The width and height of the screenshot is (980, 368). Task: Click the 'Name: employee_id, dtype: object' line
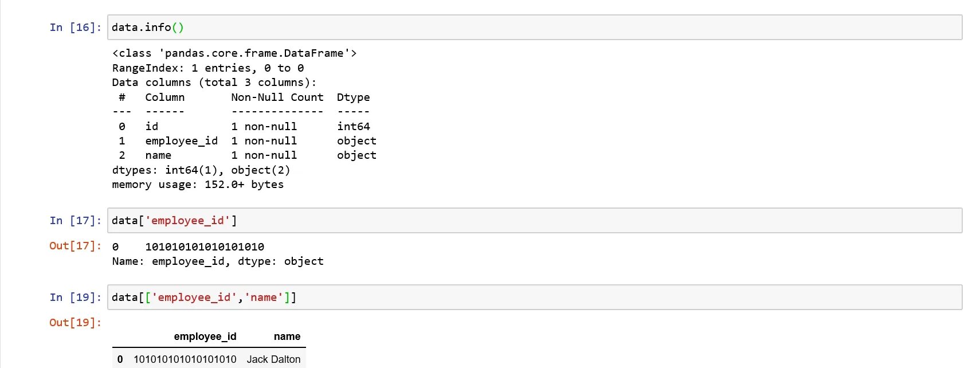pos(218,261)
